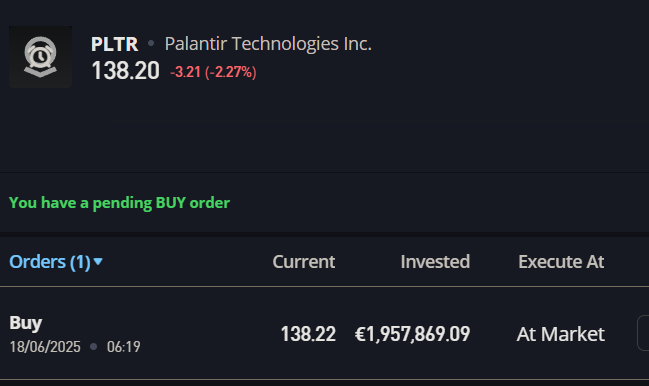Sort by the Execute At column header

click(561, 262)
